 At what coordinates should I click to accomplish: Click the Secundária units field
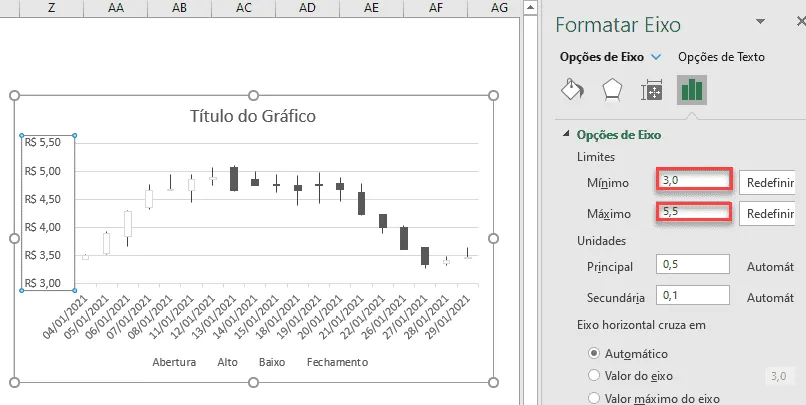coord(693,295)
